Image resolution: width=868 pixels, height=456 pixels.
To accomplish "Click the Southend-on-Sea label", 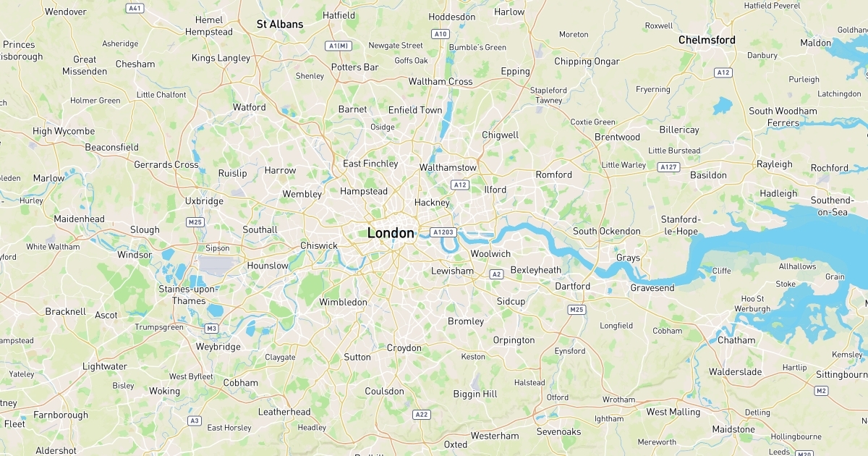I will pyautogui.click(x=832, y=206).
